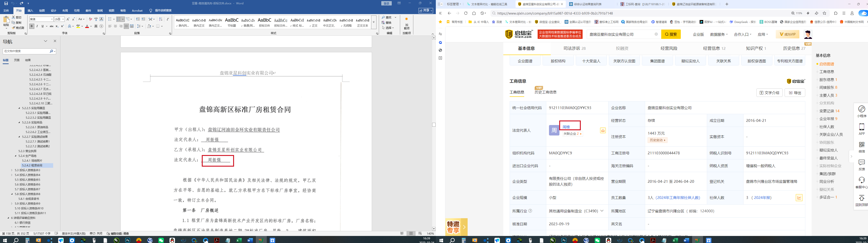Screen dimensions: 868x243
Task: Cut selection with the scissors icon in Word
Action: pyautogui.click(x=17, y=17)
